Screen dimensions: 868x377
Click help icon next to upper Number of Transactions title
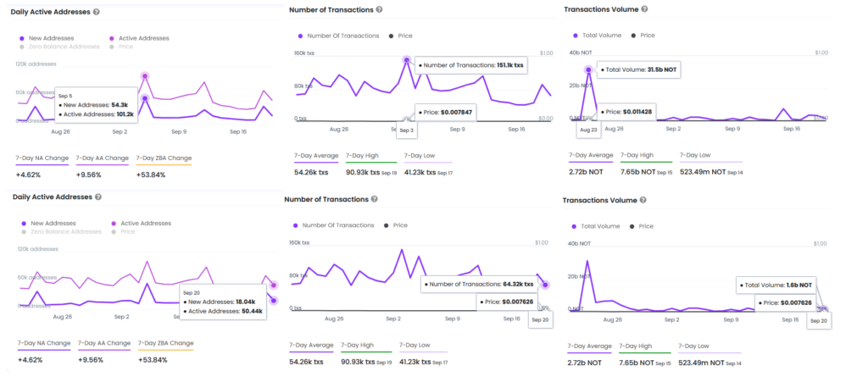tap(379, 9)
